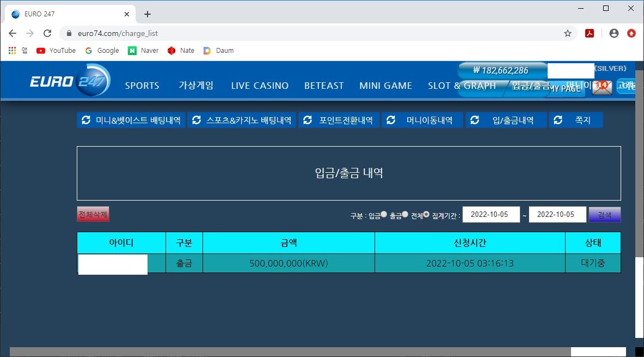This screenshot has width=644, height=357.
Task: Switch to 포인트전환내역 tab
Action: [x=339, y=120]
